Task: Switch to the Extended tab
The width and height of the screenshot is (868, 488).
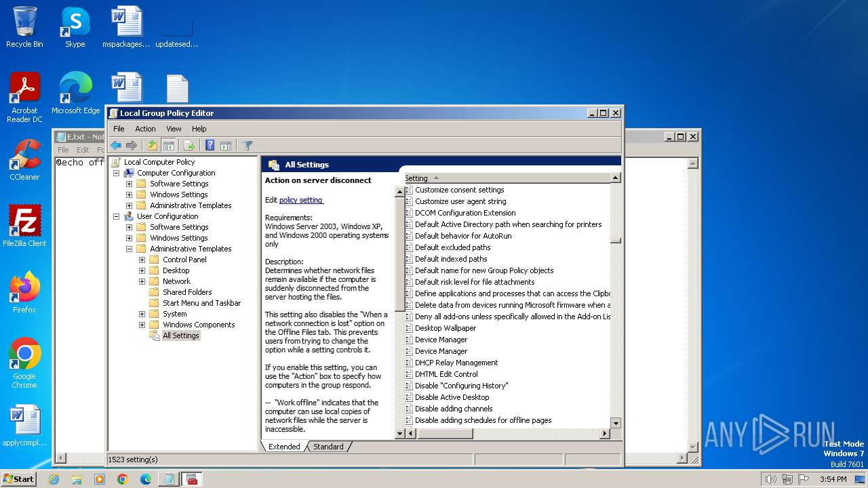Action: [x=284, y=447]
